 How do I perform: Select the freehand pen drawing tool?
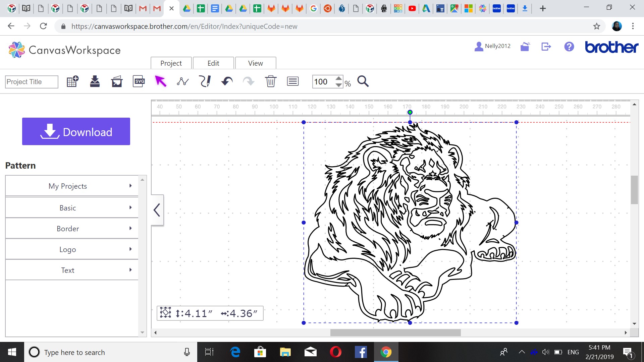click(205, 81)
